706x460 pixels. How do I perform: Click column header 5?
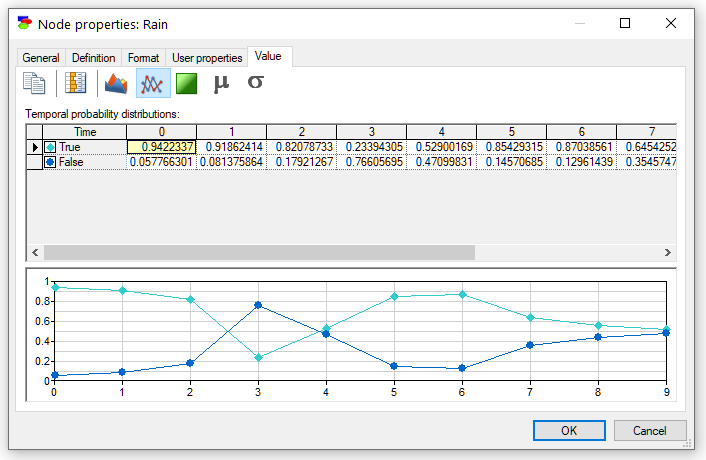511,132
